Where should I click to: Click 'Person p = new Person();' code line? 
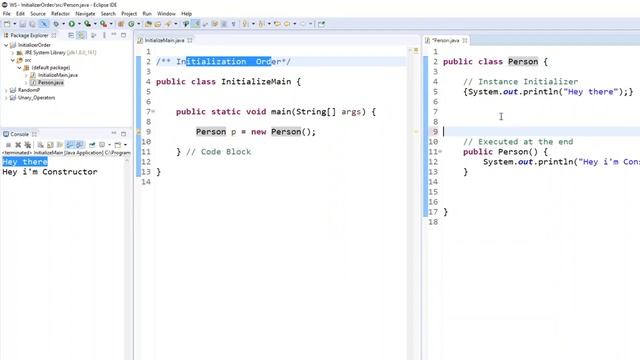(256, 131)
